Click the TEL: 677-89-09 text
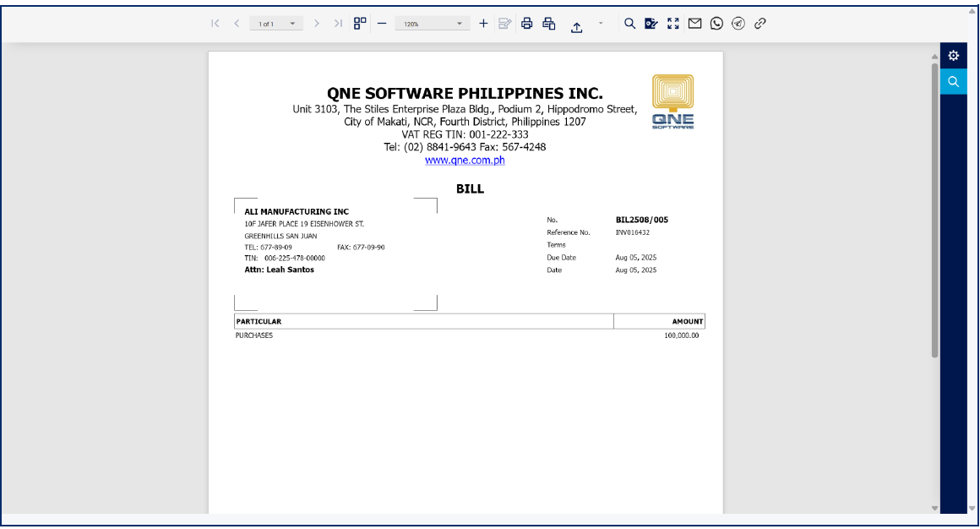The width and height of the screenshot is (980, 529). click(x=268, y=247)
